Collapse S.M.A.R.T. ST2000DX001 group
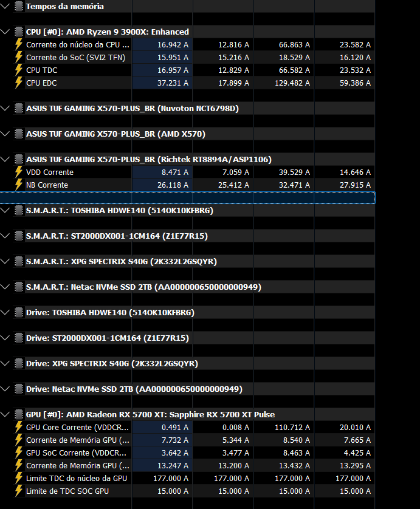420x509 pixels. point(5,236)
